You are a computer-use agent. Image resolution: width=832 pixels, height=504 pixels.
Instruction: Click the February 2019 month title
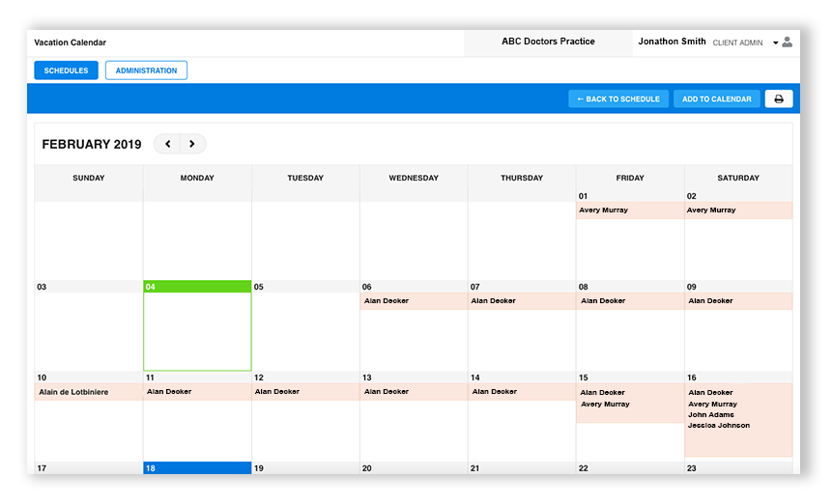(x=92, y=144)
